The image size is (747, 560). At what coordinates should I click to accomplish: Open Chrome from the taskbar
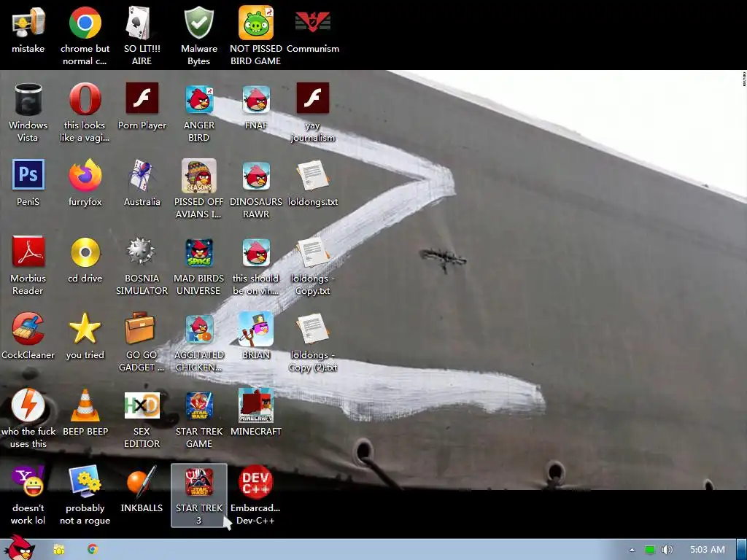93,549
